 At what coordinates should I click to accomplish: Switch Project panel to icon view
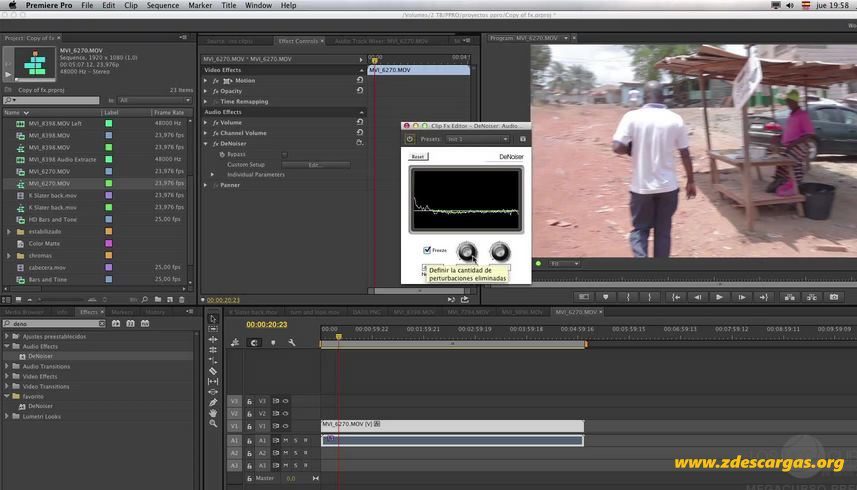click(x=18, y=299)
